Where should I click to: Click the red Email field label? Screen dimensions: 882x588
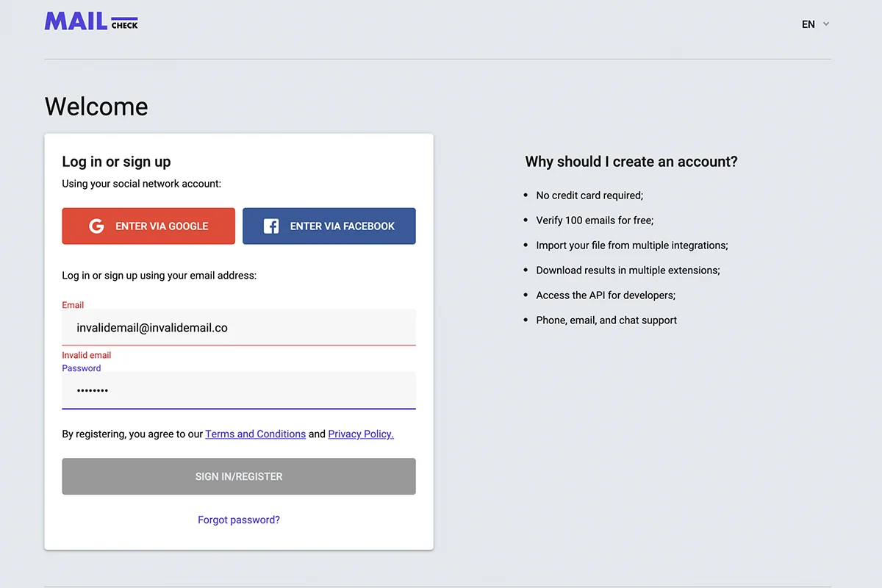[x=73, y=305]
